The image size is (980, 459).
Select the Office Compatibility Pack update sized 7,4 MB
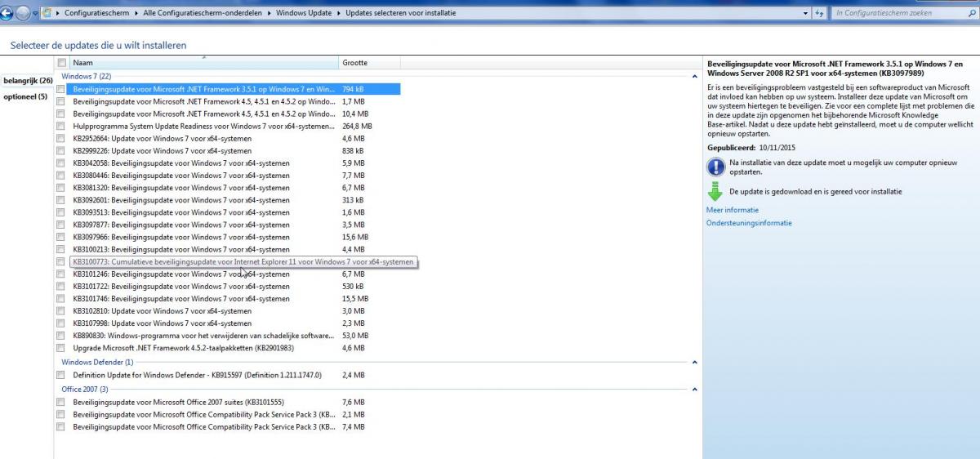click(229, 427)
